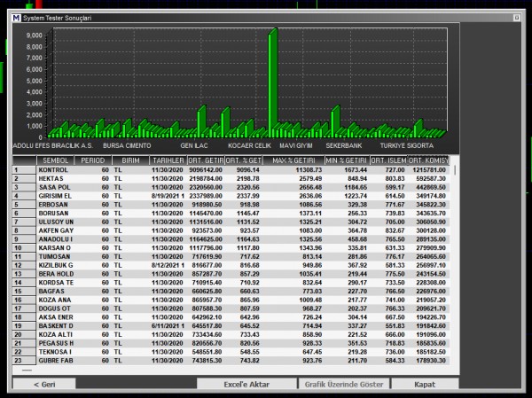The width and height of the screenshot is (532, 398).
Task: Sort by TARIHLER column header
Action: click(168, 160)
